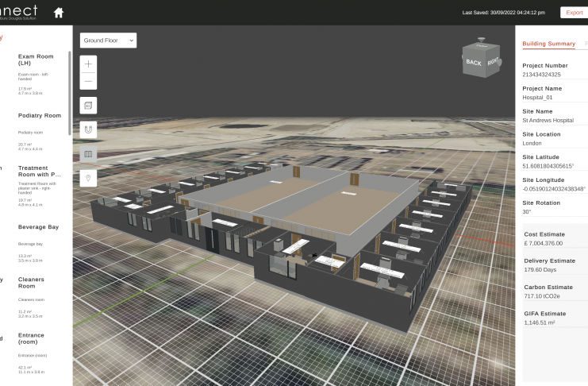This screenshot has height=386, width=588.
Task: Click BACK face of view cube
Action: click(x=474, y=63)
